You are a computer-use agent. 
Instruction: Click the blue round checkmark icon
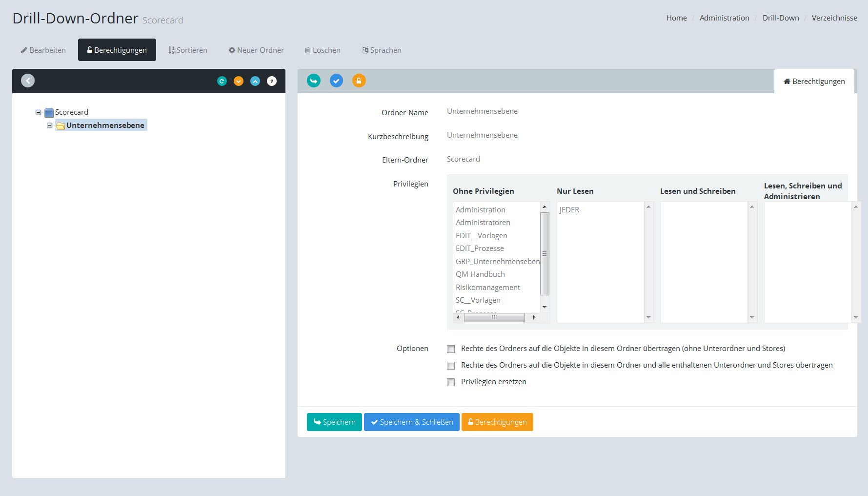pos(336,81)
